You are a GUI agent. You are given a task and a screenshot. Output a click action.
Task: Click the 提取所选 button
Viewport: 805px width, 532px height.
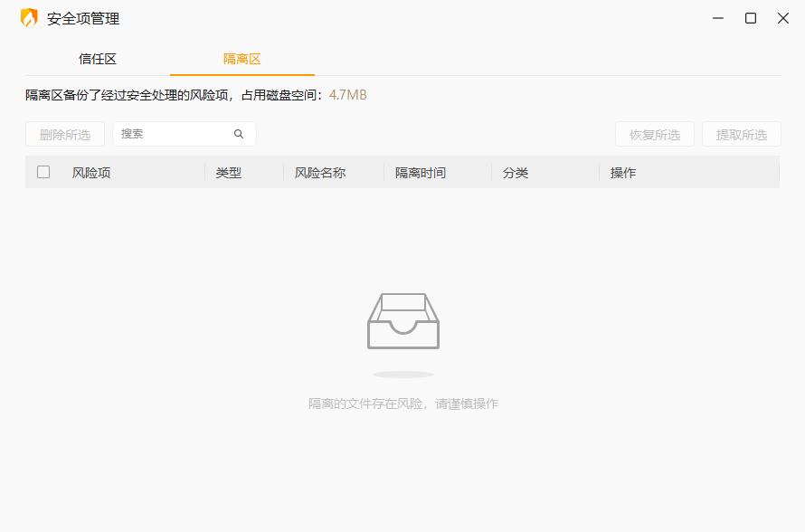pos(741,133)
